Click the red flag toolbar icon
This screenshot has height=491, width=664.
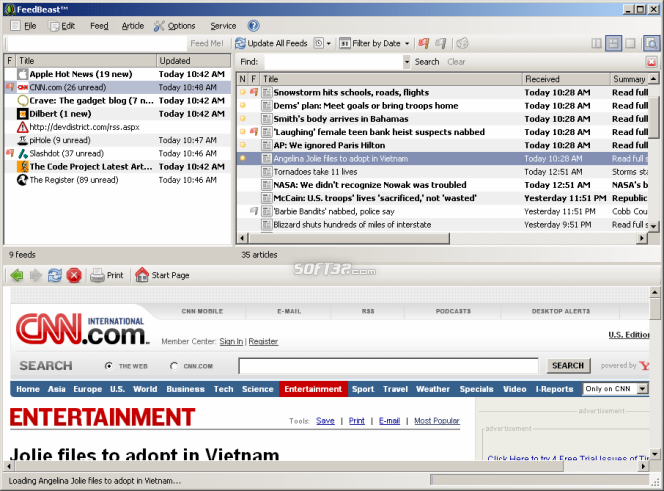pyautogui.click(x=423, y=43)
